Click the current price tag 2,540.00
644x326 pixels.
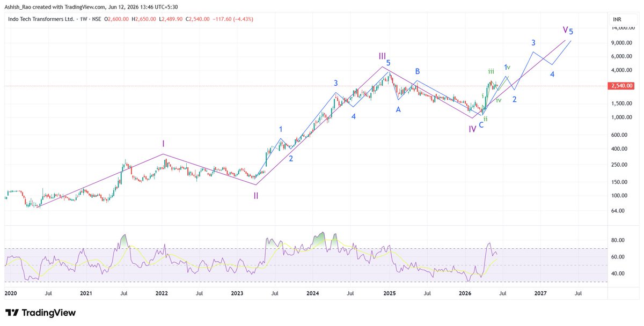pyautogui.click(x=622, y=85)
